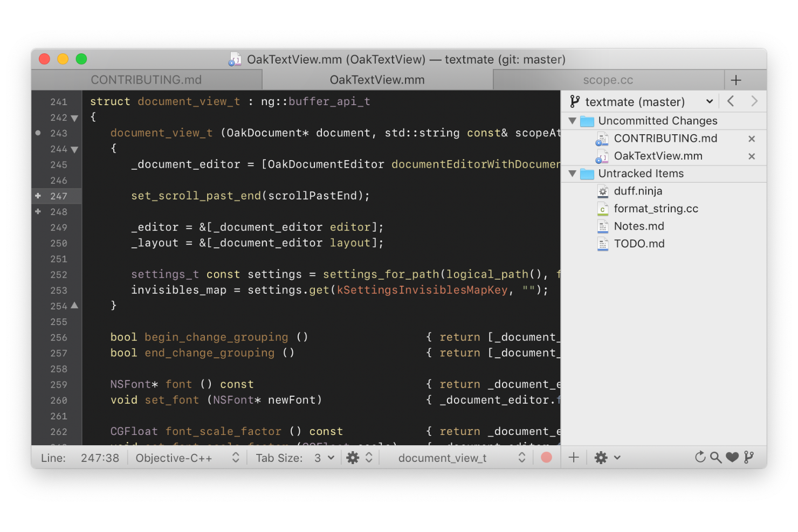Click the TODO.md file icon
798x532 pixels.
pyautogui.click(x=603, y=244)
